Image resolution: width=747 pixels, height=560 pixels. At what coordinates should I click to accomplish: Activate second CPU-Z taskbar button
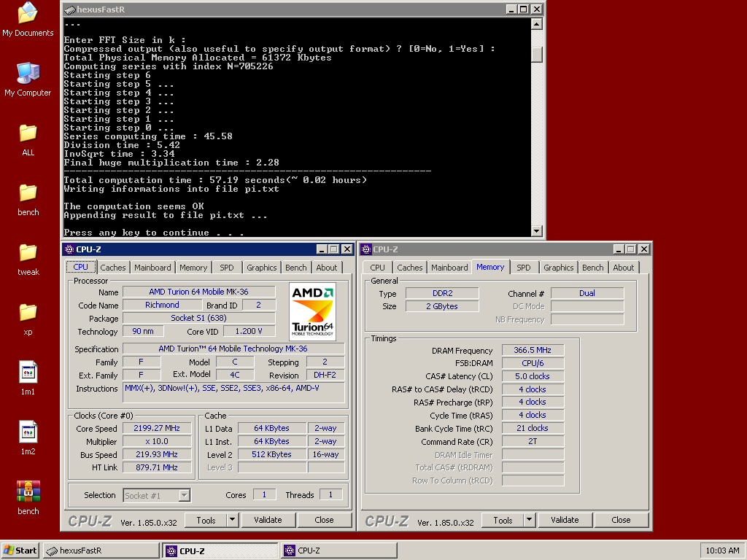(338, 551)
